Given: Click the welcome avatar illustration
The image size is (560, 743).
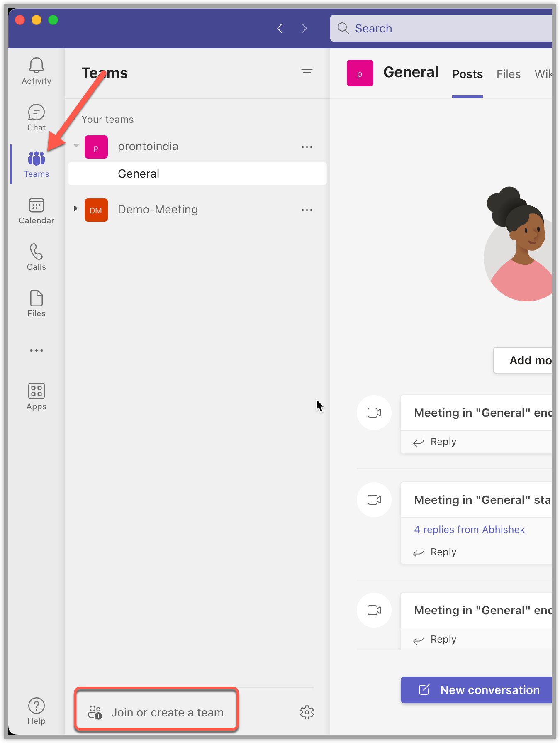Looking at the screenshot, I should click(519, 244).
